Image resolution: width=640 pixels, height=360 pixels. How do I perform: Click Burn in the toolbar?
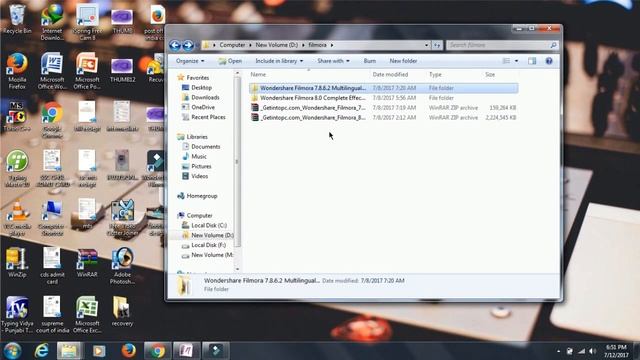coord(369,61)
